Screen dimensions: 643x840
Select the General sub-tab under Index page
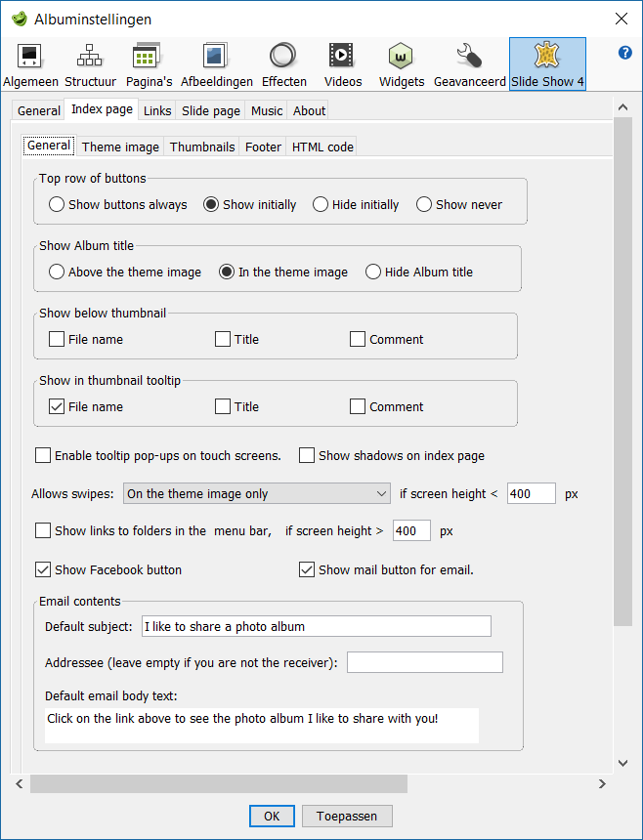tap(49, 146)
